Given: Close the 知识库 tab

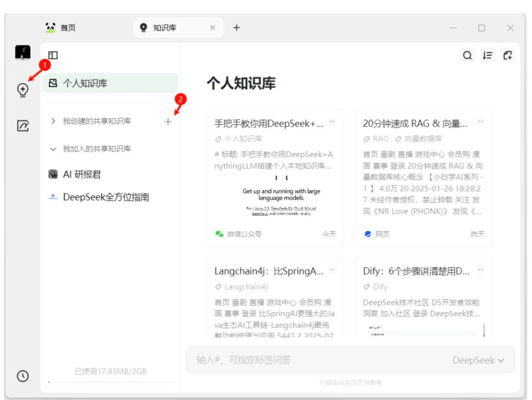Looking at the screenshot, I should pos(213,28).
